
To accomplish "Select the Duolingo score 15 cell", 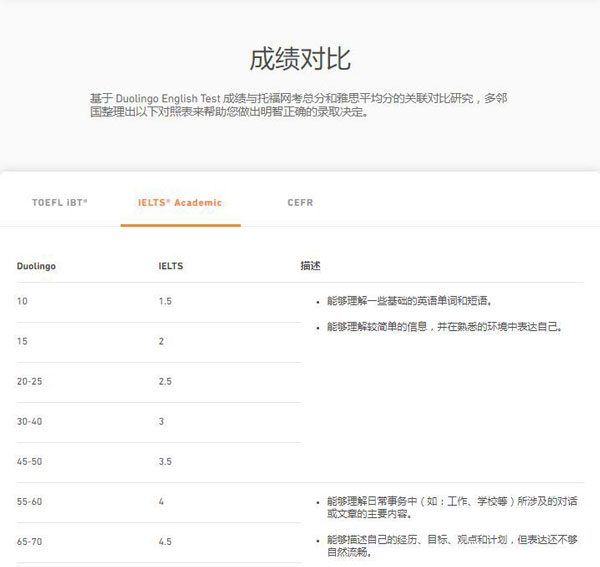I will [x=22, y=341].
